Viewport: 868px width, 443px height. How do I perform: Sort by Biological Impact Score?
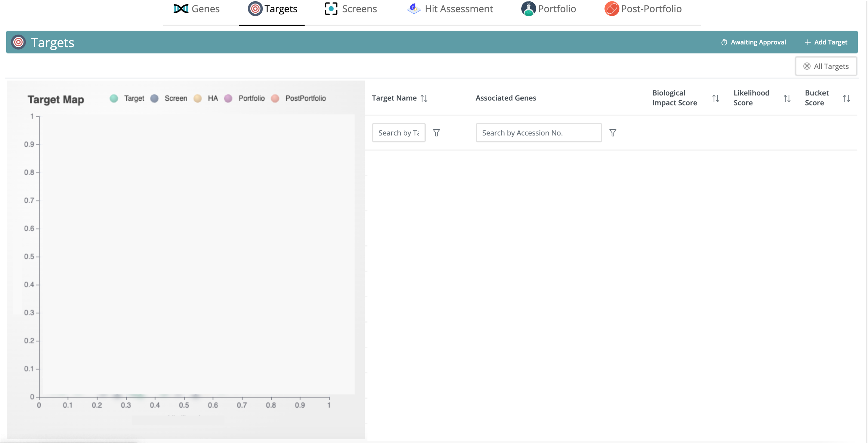[716, 98]
